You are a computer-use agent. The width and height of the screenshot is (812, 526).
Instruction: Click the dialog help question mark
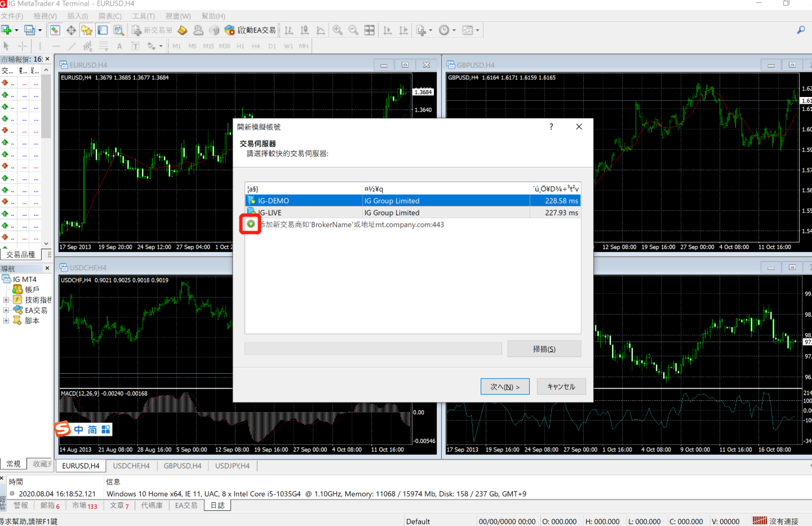[551, 127]
